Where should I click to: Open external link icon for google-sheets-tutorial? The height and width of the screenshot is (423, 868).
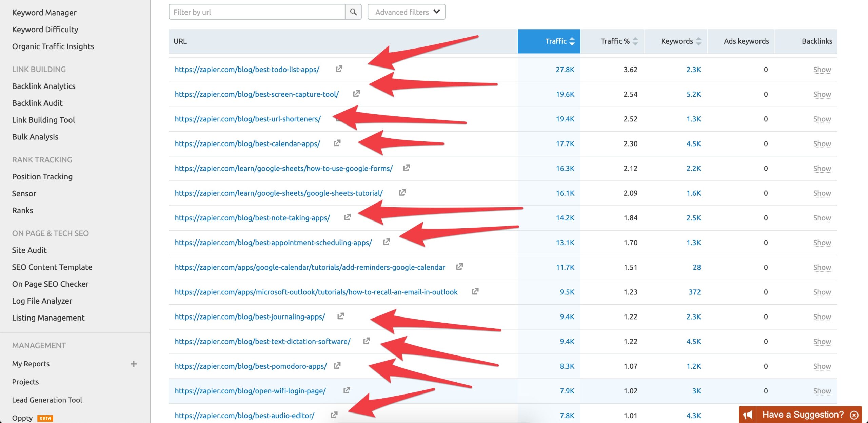pyautogui.click(x=402, y=192)
